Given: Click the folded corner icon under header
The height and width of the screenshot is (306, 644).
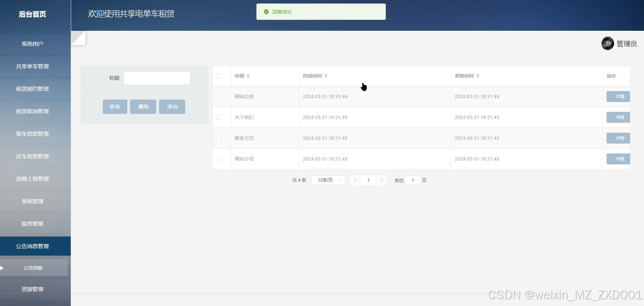Looking at the screenshot, I should point(78,38).
